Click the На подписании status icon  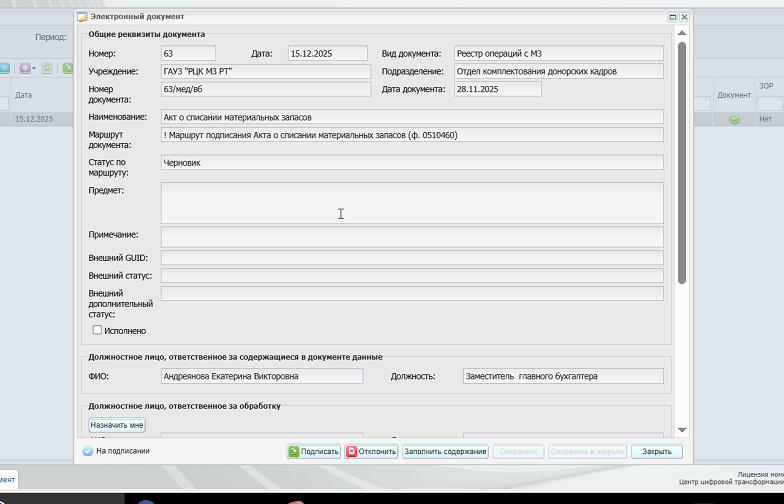point(88,451)
